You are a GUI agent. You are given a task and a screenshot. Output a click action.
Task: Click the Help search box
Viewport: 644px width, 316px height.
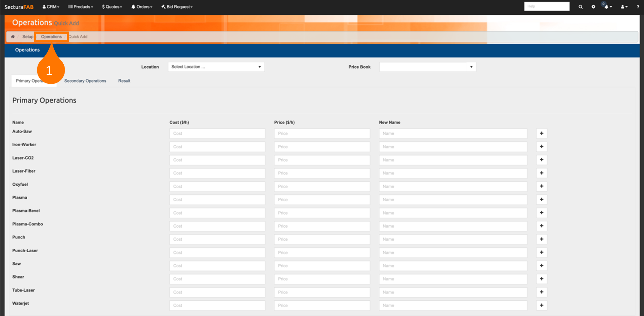[546, 6]
